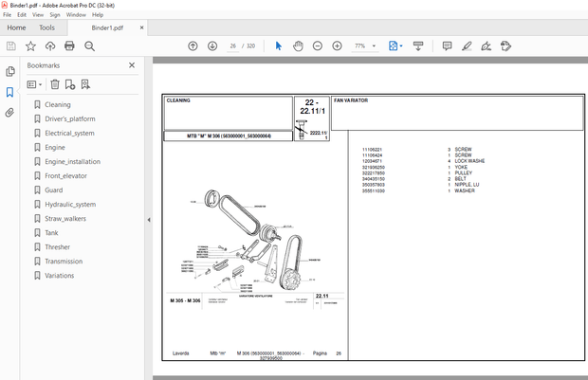Click the find current bookmark icon
The image size is (588, 380).
(x=85, y=84)
